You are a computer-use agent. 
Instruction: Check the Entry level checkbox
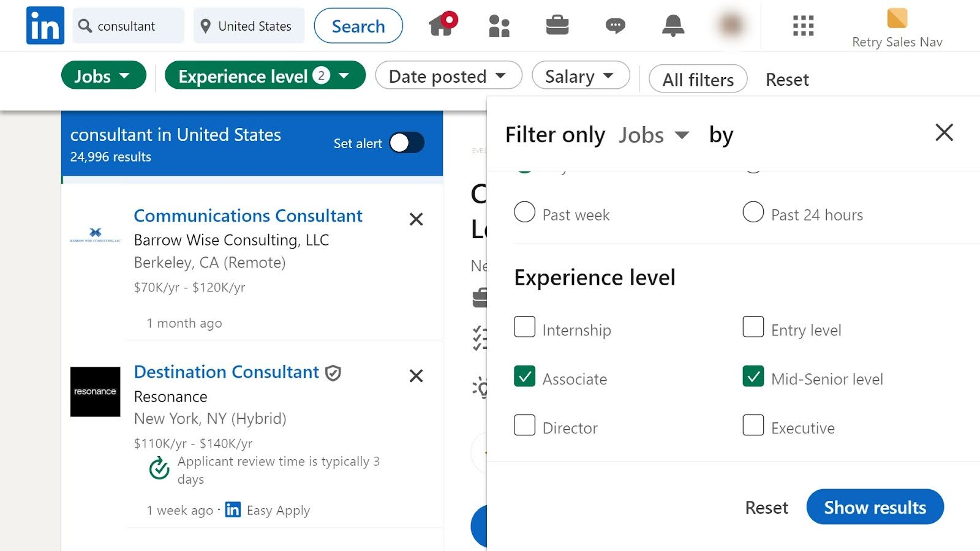pos(753,328)
